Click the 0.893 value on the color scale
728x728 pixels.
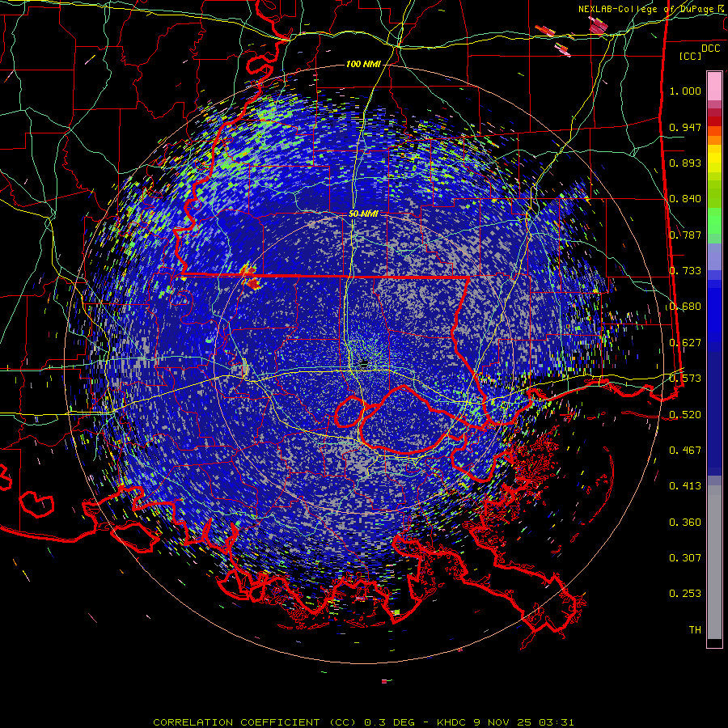click(x=685, y=163)
